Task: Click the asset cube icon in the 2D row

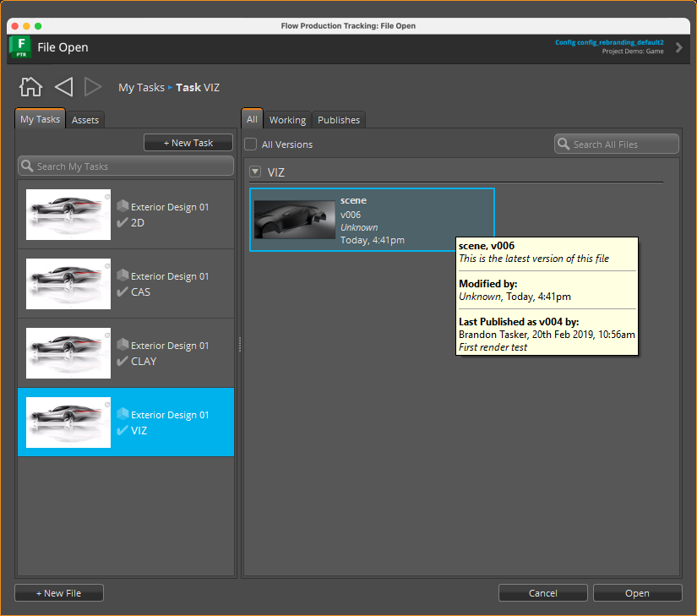Action: click(x=123, y=206)
